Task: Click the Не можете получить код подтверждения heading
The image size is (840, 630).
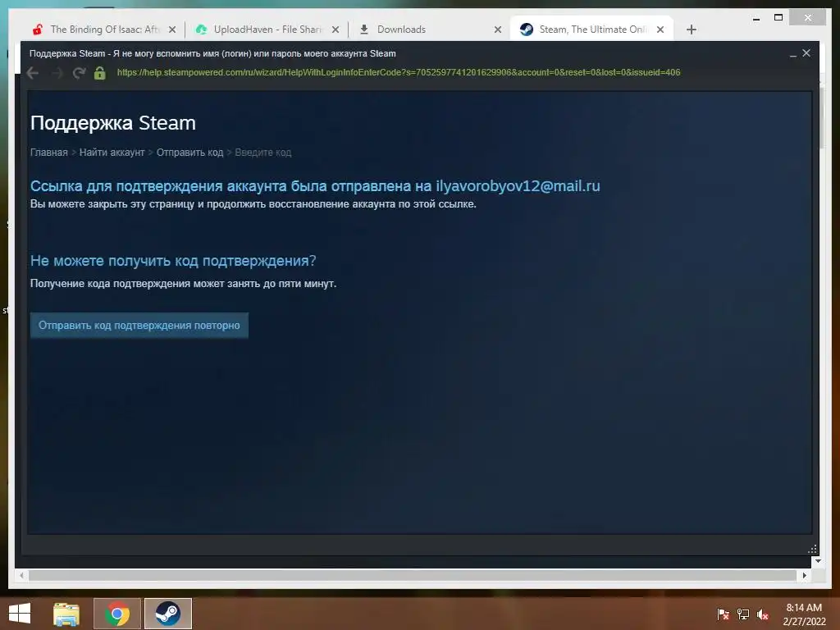Action: coord(173,260)
